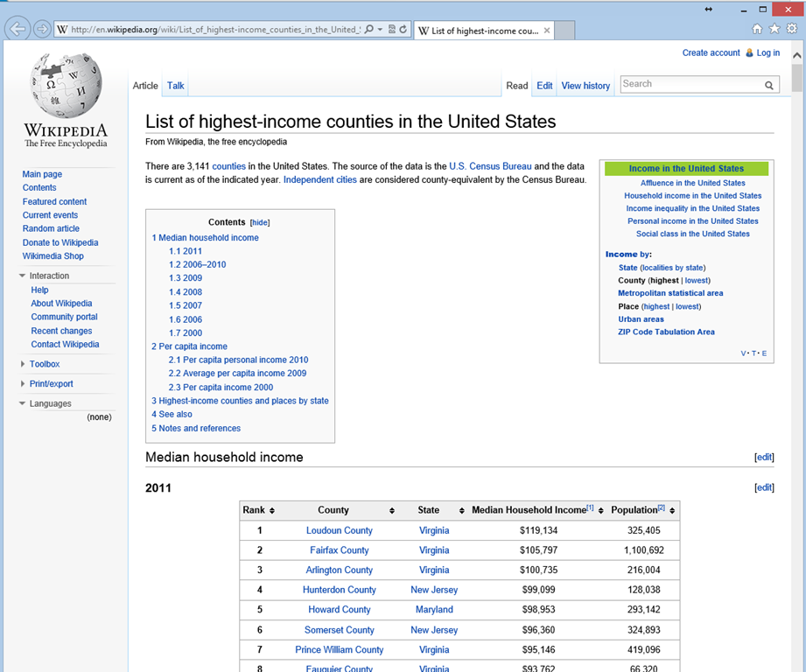This screenshot has width=806, height=672.
Task: Jump to contents entry 1.1 2011
Action: click(186, 251)
